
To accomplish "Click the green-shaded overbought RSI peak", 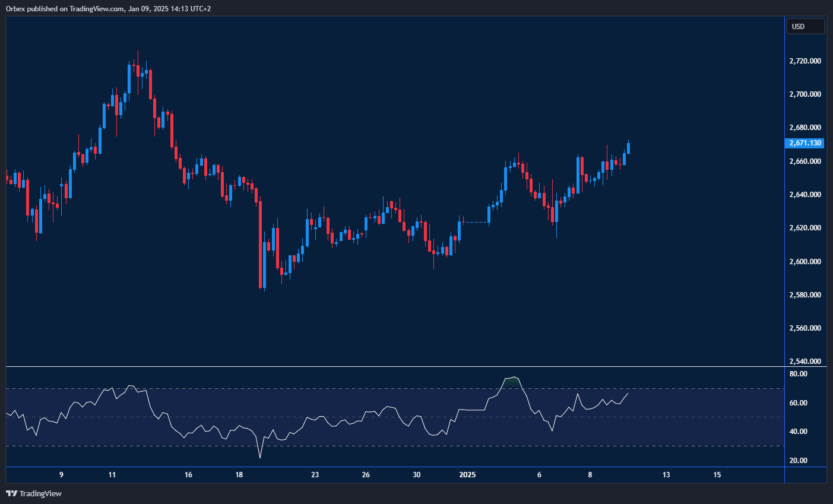I will coord(512,382).
